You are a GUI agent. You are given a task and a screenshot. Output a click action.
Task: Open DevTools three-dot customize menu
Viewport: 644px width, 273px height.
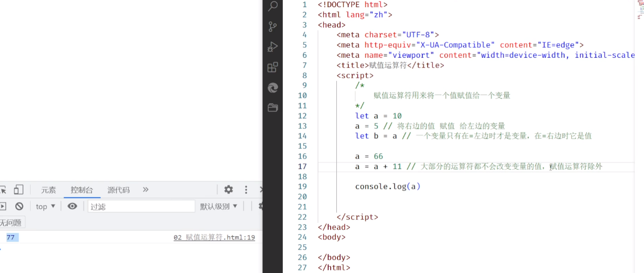pos(246,189)
